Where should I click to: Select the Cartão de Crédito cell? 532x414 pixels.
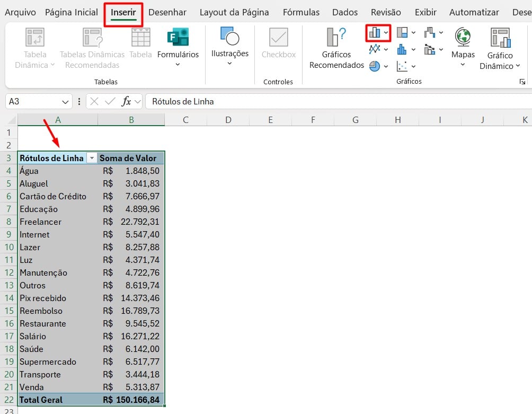(58, 196)
